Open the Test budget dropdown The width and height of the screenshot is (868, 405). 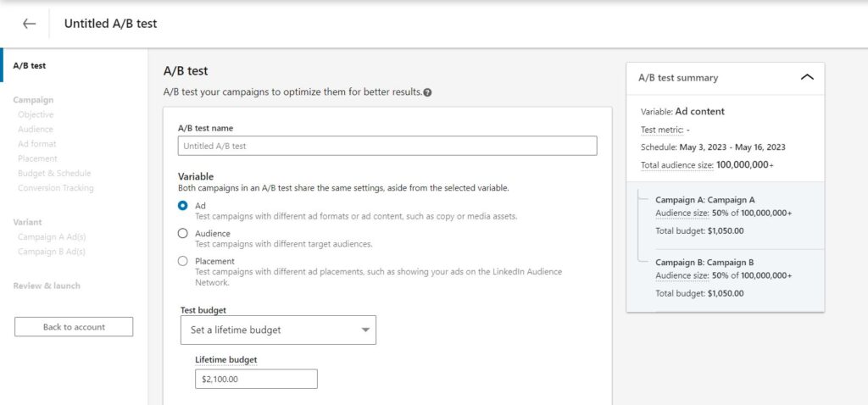278,330
